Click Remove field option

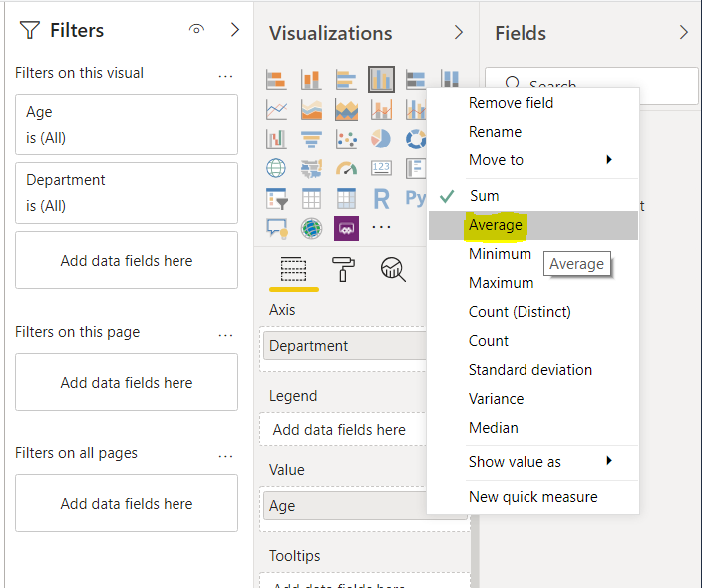click(x=512, y=103)
